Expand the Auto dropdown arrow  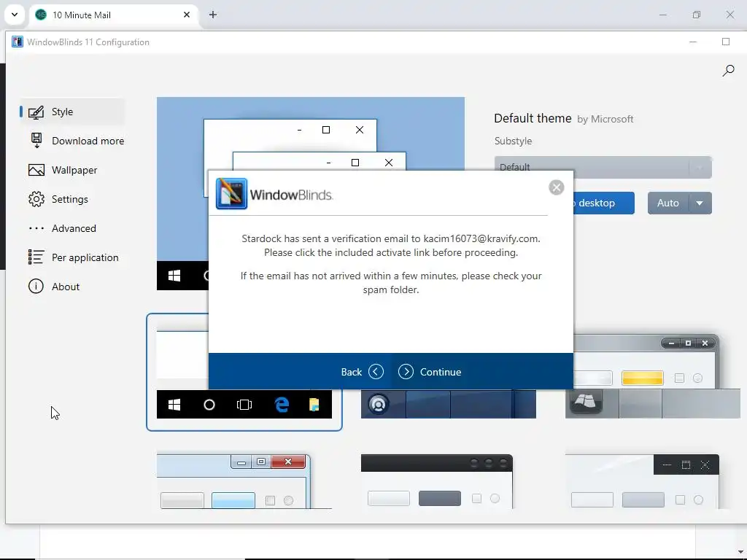[700, 203]
